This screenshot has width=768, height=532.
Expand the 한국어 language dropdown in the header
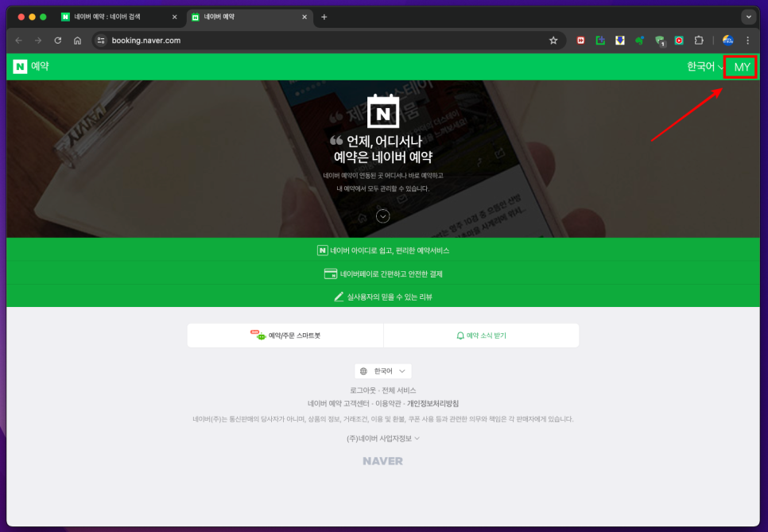[705, 67]
